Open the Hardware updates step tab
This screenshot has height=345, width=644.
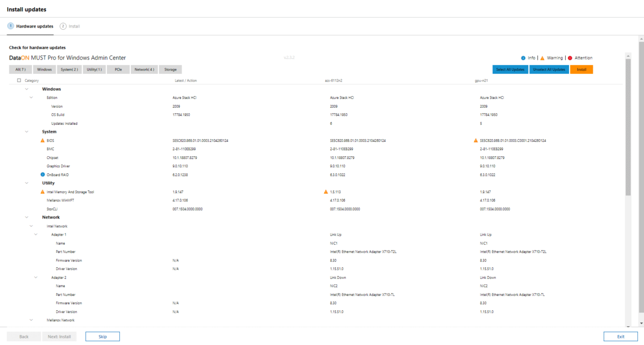pos(30,26)
